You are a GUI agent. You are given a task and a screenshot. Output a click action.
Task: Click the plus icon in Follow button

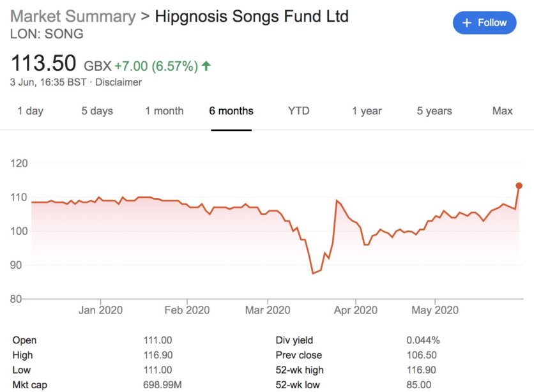tap(466, 23)
